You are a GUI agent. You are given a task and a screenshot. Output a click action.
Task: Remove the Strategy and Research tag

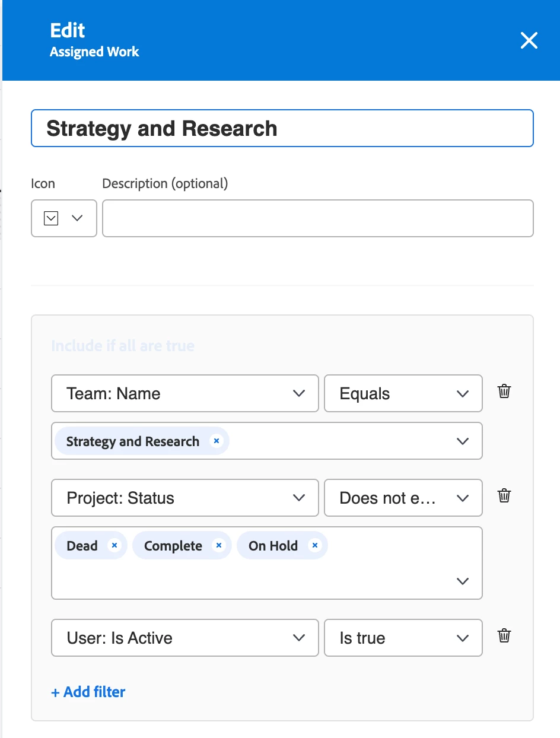point(217,441)
